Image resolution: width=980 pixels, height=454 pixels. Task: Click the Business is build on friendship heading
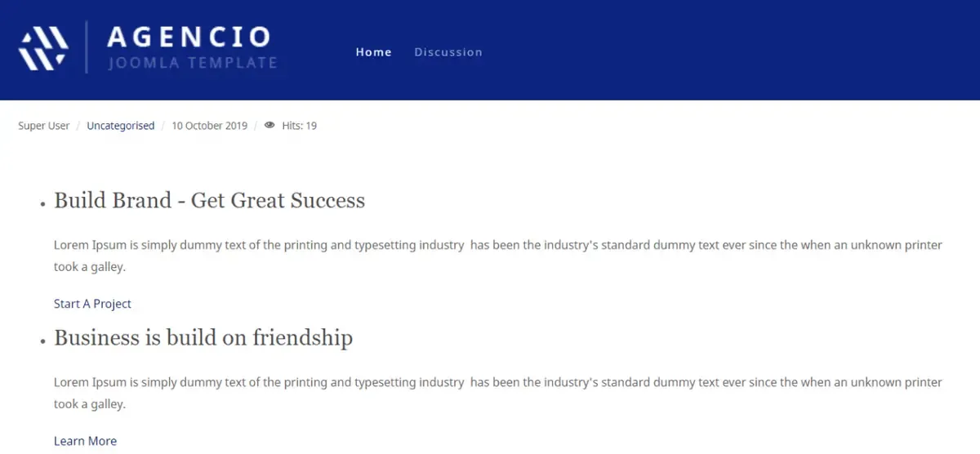click(203, 337)
